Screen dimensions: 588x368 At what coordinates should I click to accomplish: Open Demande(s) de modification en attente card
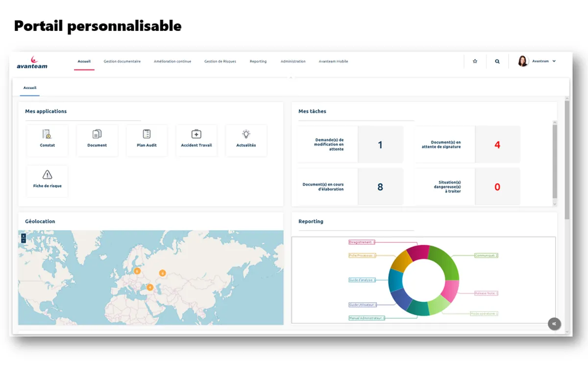[350, 145]
